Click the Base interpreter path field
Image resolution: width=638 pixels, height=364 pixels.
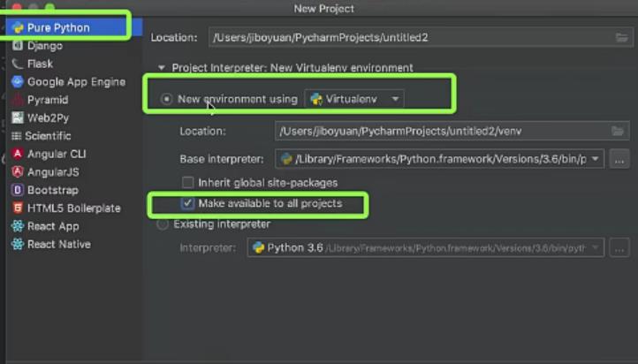click(x=439, y=159)
